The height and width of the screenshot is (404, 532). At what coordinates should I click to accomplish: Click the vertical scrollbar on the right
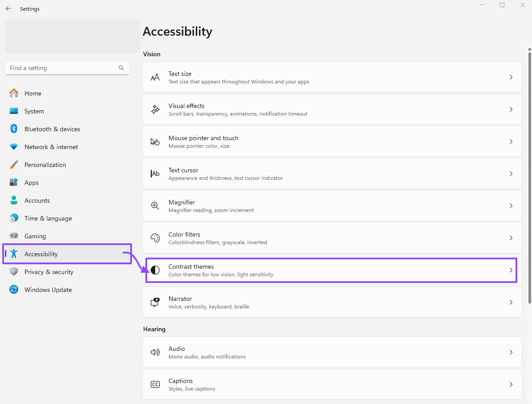[529, 179]
